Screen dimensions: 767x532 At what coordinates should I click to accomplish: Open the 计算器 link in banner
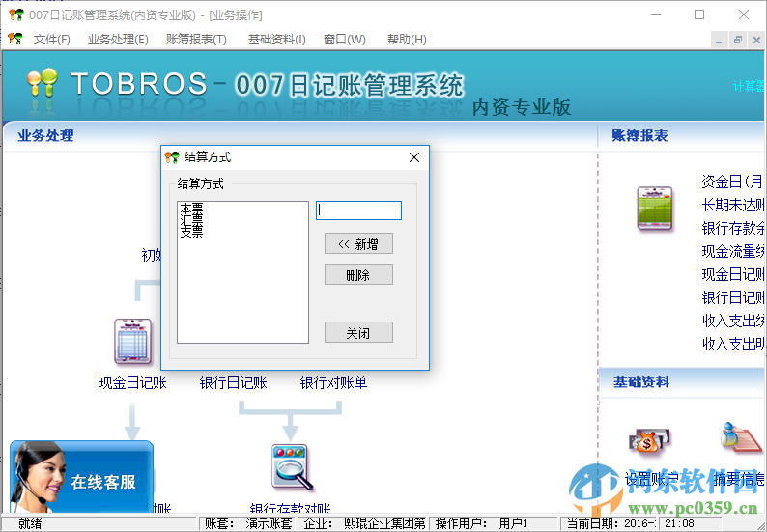749,87
